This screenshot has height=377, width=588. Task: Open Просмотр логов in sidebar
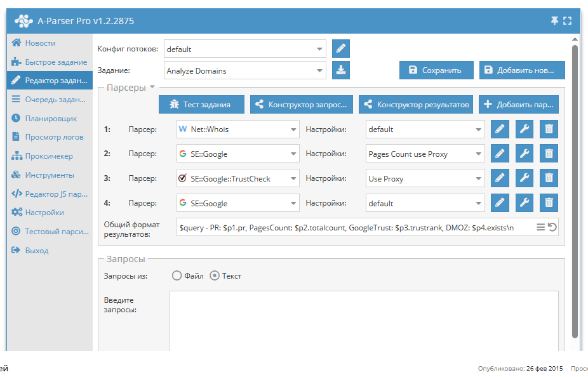click(50, 137)
